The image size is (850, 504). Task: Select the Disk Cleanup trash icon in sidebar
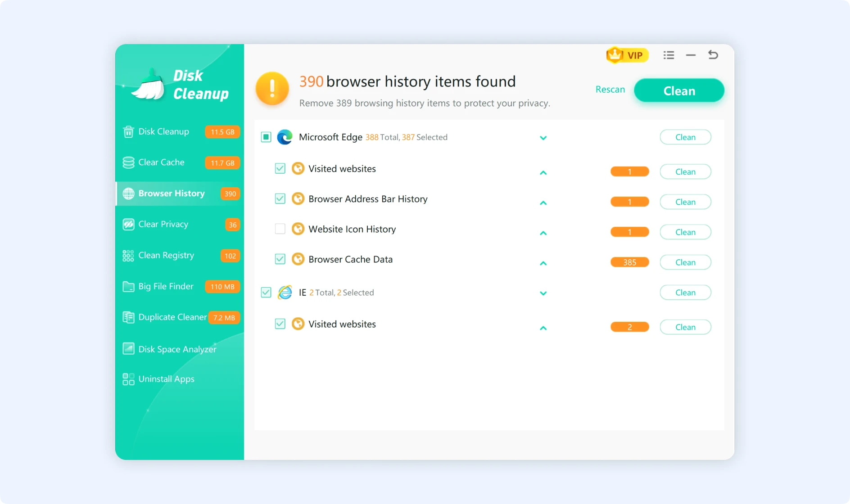coord(128,131)
